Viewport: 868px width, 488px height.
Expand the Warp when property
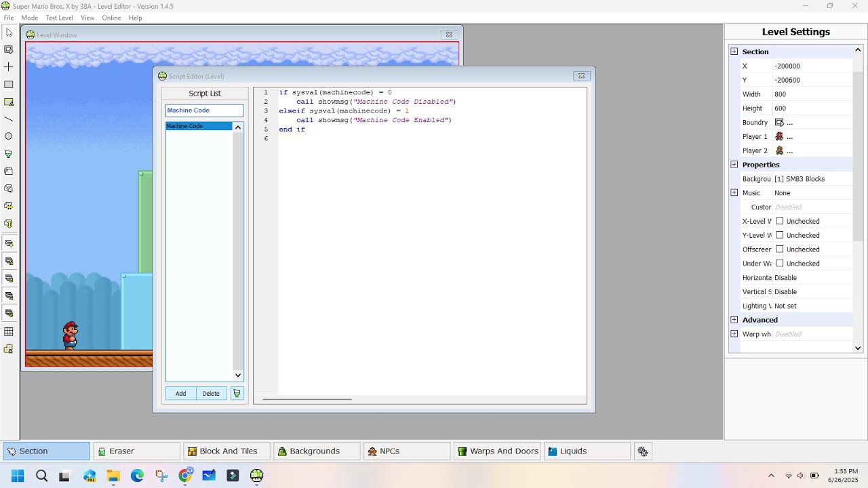coord(734,334)
